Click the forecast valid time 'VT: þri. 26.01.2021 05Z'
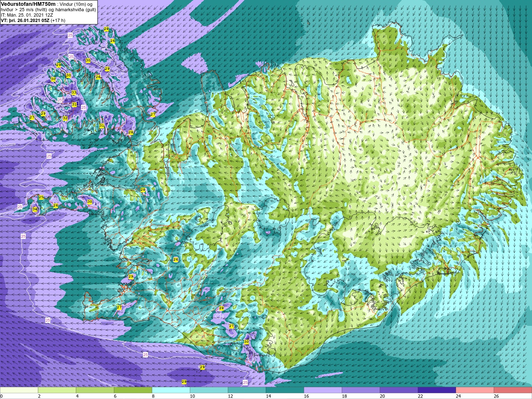 coord(25,20)
